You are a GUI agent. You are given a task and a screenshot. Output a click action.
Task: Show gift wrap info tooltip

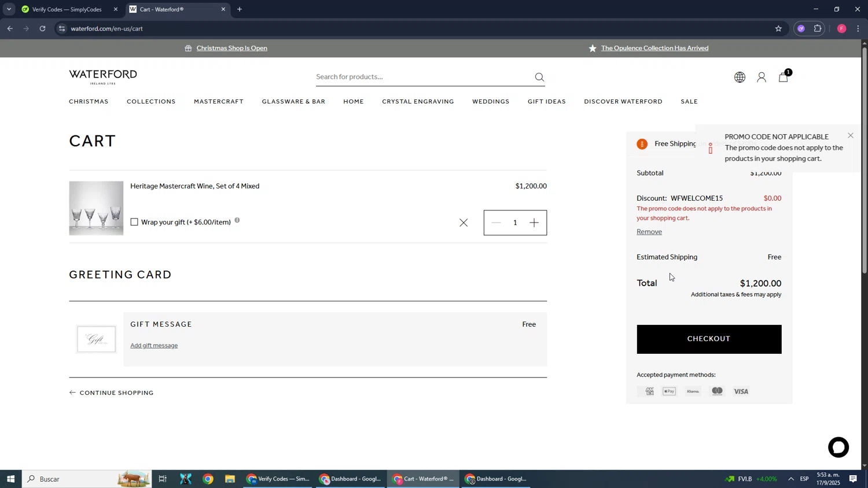[x=237, y=220]
